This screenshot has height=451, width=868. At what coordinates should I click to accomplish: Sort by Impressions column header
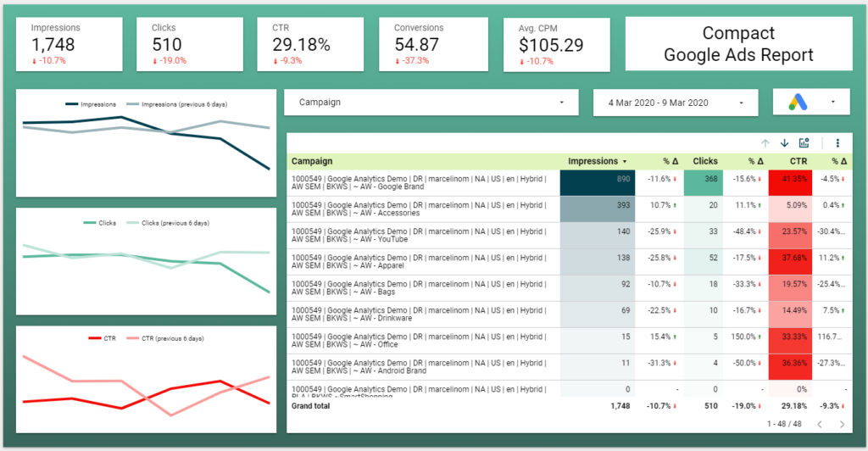[x=597, y=161]
